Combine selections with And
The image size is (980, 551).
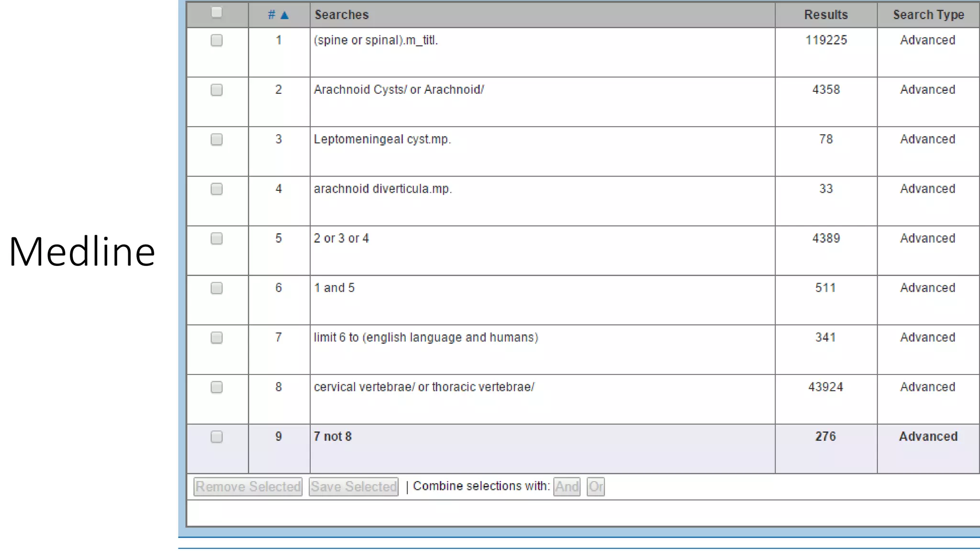coord(567,487)
